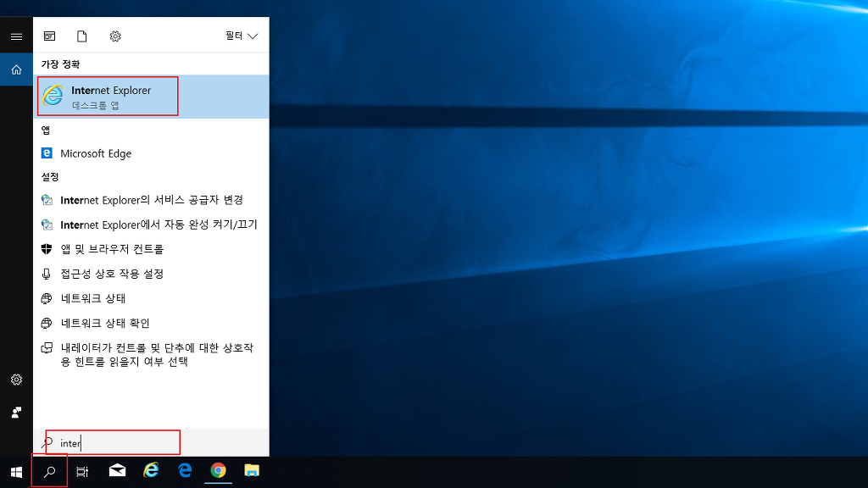Click the narrator icon beside 내레이터가 컨트롤
The image size is (868, 488).
(47, 348)
